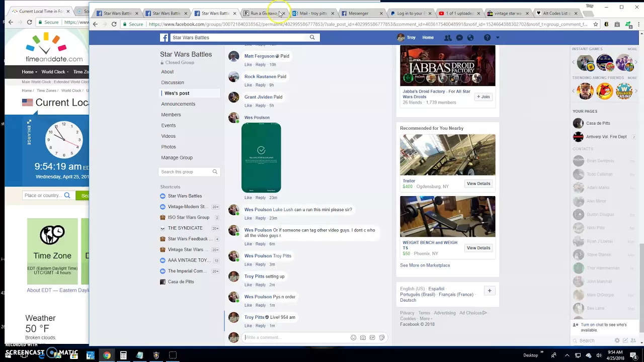The image size is (644, 362).
Task: View Details for Weight Bench listing
Action: pyautogui.click(x=478, y=248)
